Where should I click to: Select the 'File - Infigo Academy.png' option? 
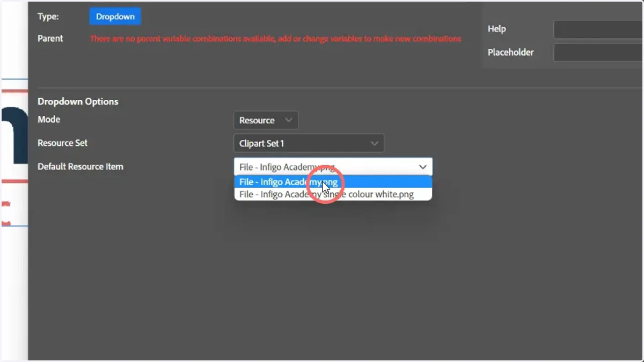[x=333, y=182]
